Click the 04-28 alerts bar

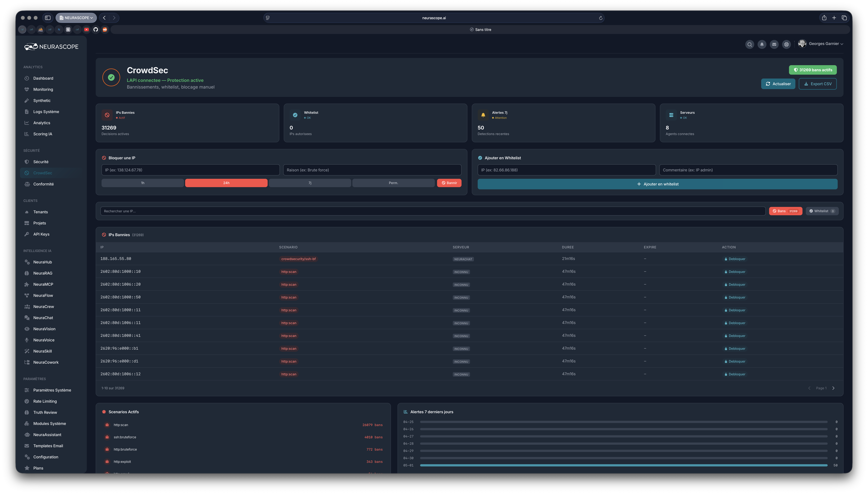click(624, 444)
